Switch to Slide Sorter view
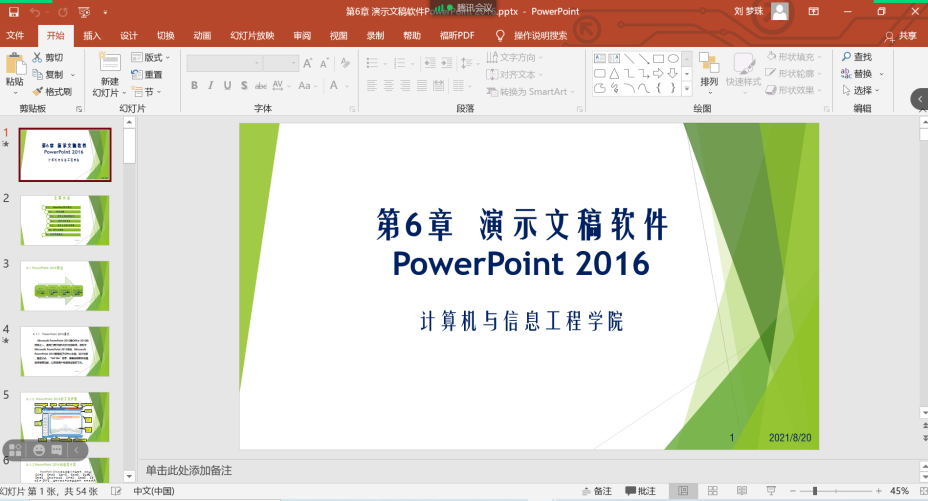This screenshot has height=501, width=928. pos(713,491)
